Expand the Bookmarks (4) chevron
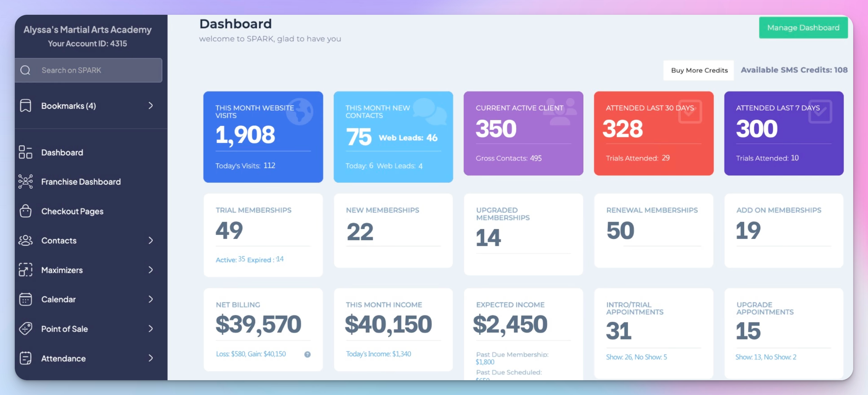Image resolution: width=868 pixels, height=395 pixels. [151, 106]
